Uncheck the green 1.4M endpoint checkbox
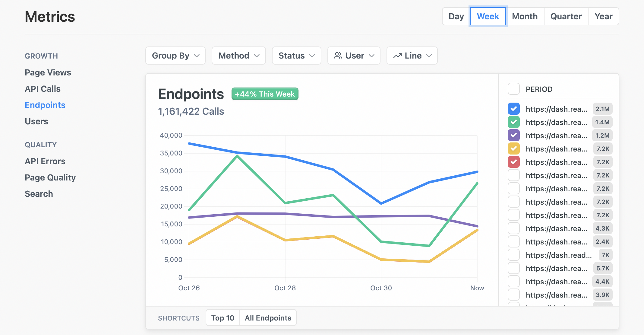This screenshot has width=644, height=335. point(513,122)
